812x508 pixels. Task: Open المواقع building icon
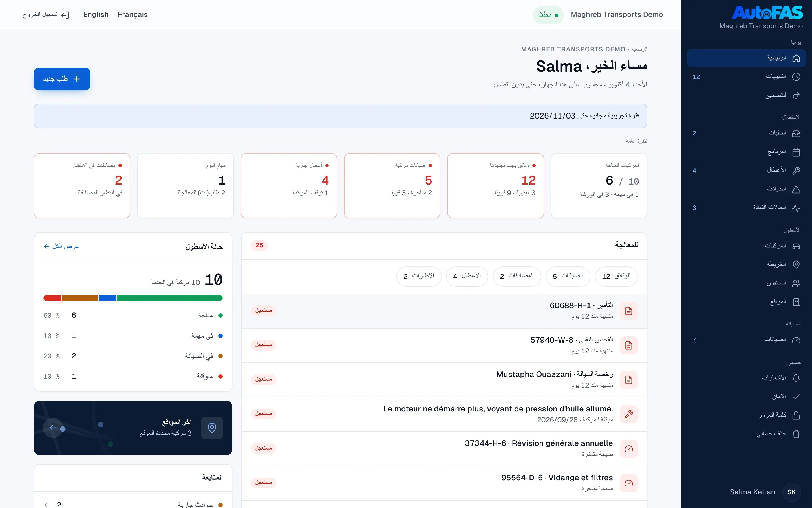[796, 302]
